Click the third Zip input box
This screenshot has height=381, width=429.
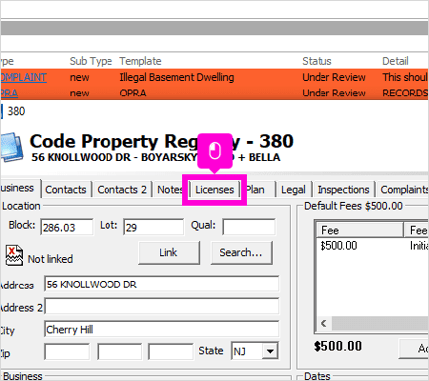(171, 352)
